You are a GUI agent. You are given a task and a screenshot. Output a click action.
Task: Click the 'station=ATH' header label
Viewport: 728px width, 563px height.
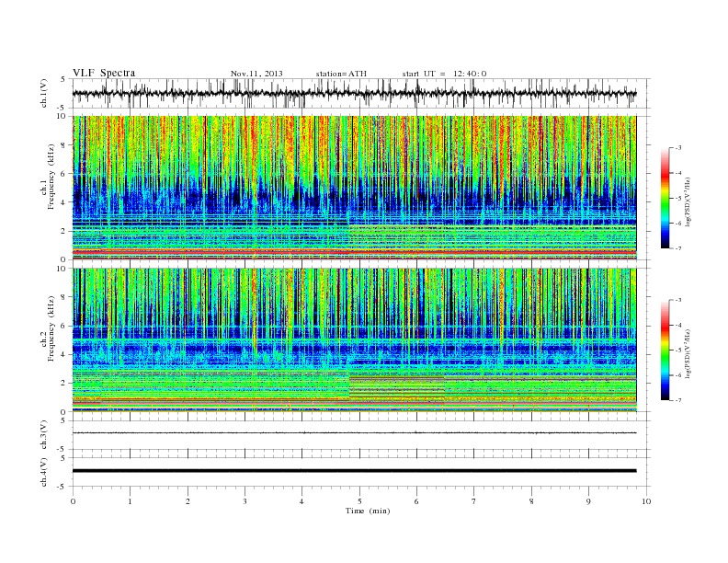point(341,74)
